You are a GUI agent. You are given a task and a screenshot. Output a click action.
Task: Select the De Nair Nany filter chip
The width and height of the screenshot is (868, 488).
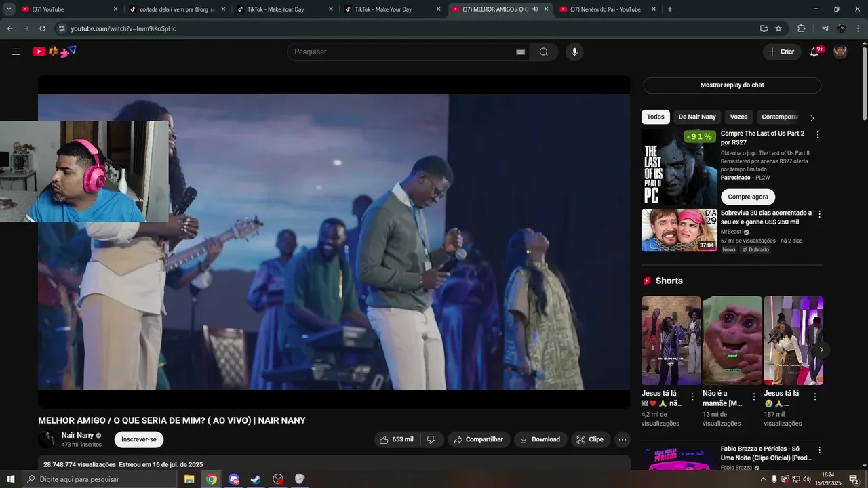pos(697,117)
